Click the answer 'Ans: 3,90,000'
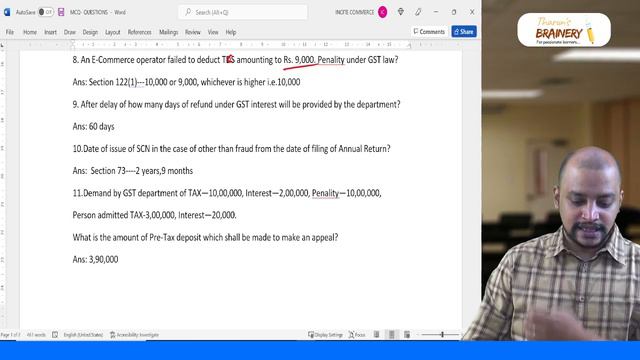Screen dimensions: 640x360 96,259
